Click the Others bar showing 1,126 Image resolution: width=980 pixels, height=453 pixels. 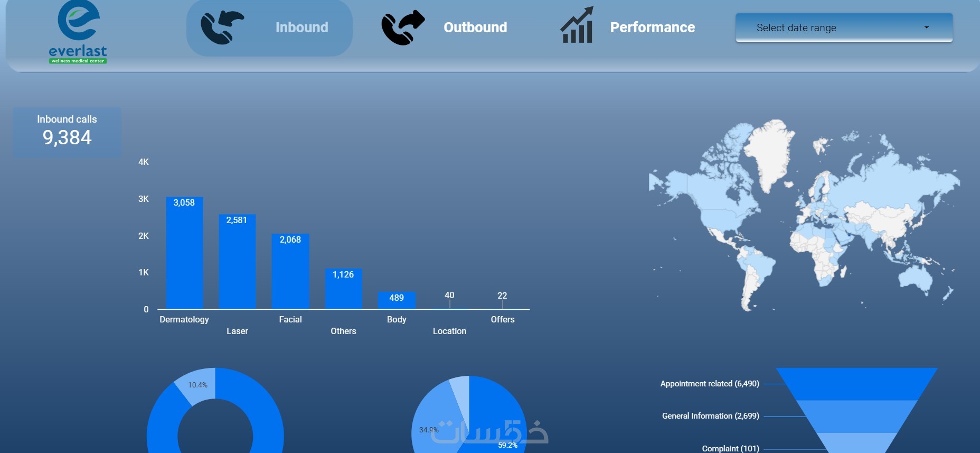(x=343, y=289)
